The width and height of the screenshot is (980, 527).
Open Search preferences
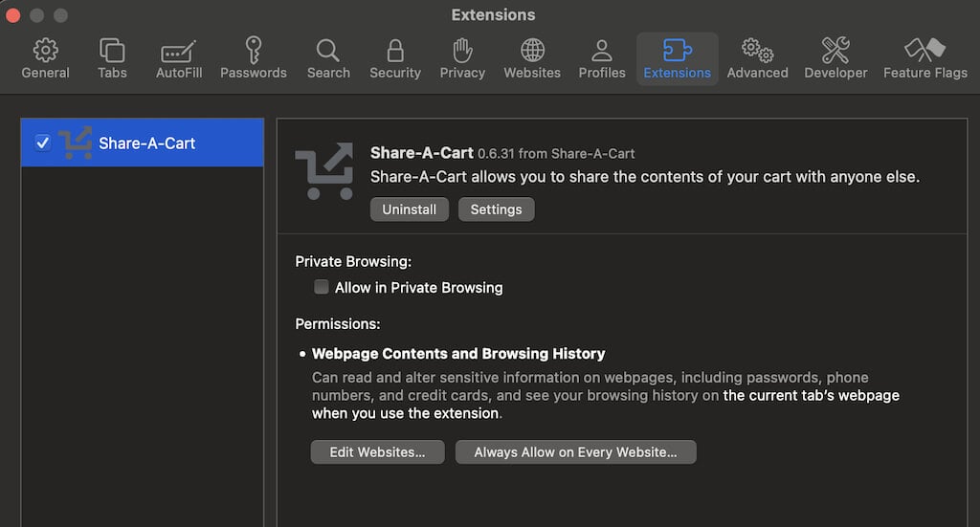pyautogui.click(x=328, y=58)
